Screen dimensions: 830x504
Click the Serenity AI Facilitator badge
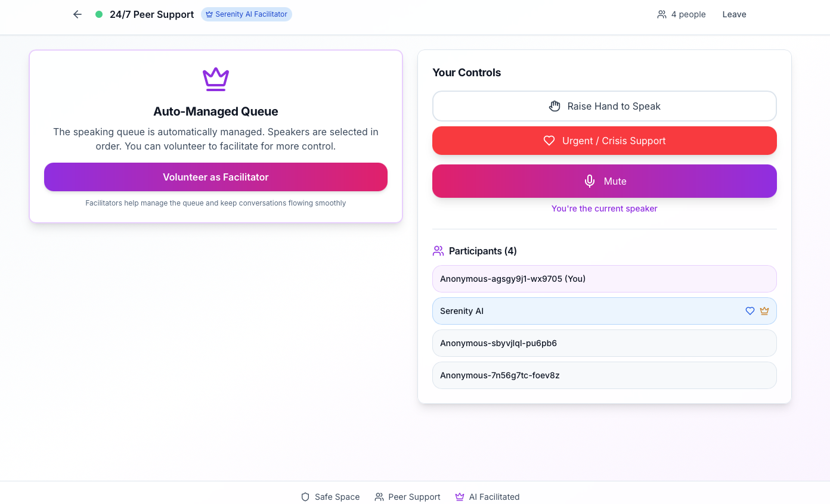[x=246, y=14]
